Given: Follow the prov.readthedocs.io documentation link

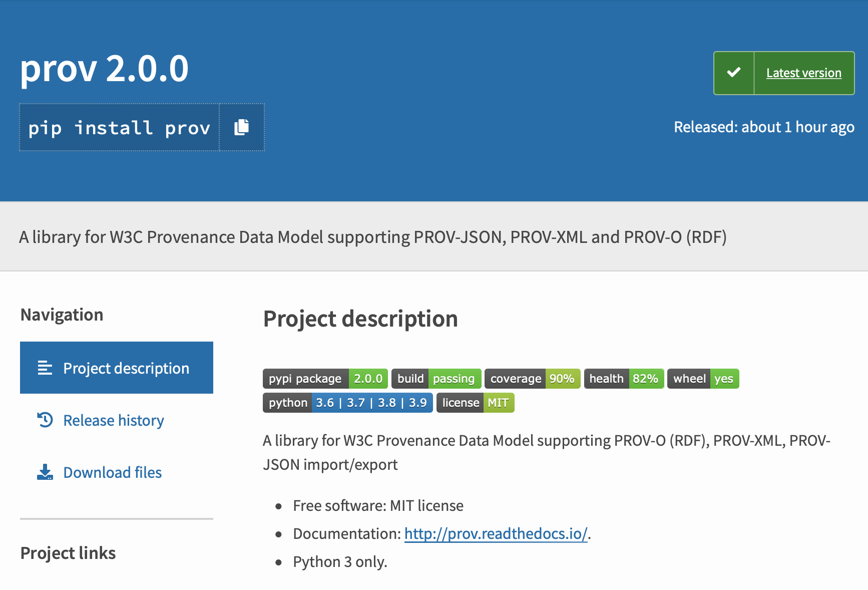Looking at the screenshot, I should (x=496, y=534).
